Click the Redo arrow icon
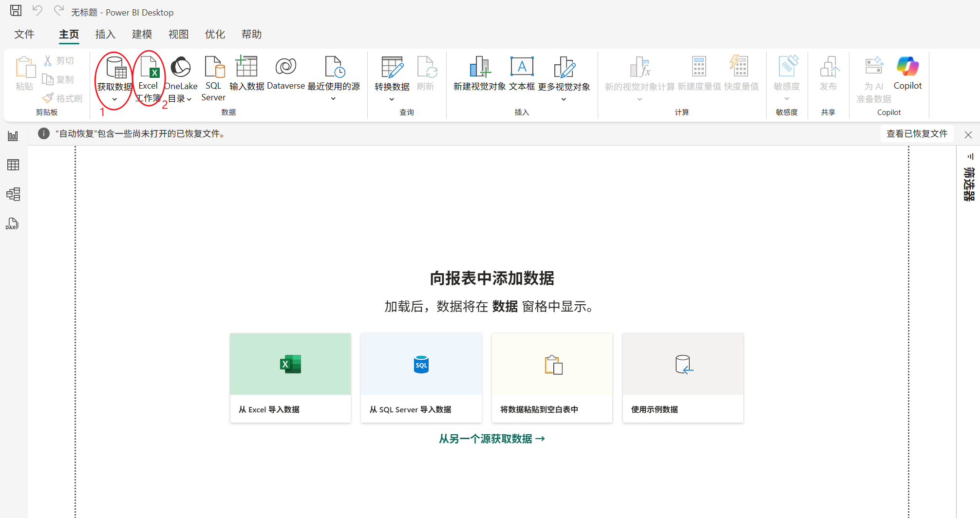Screen dimensions: 980x518 (59, 11)
